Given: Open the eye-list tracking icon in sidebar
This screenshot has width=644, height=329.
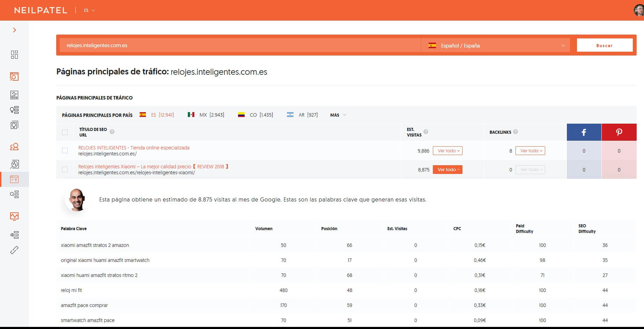Looking at the screenshot, I should 14,235.
